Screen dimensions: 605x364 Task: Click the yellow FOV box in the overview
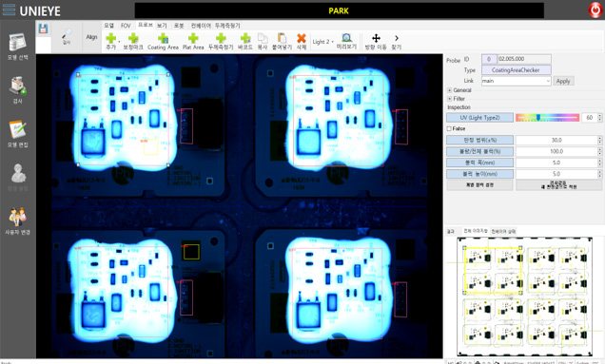coord(493,270)
